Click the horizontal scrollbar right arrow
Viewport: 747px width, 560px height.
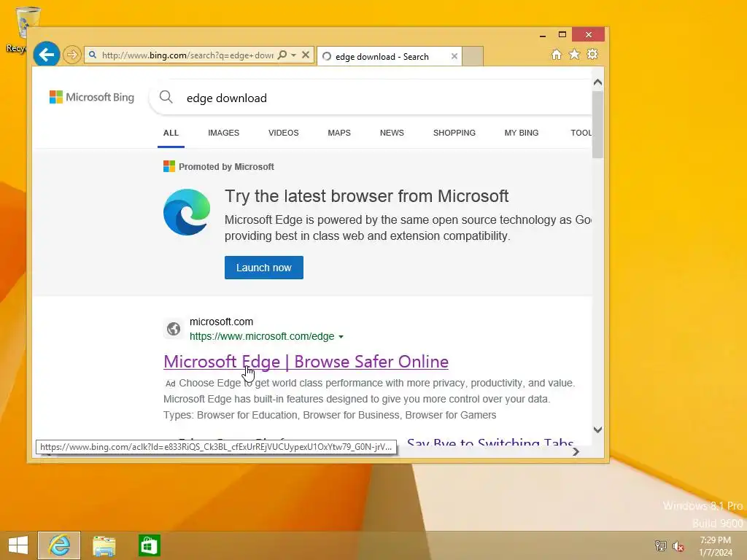click(x=576, y=451)
